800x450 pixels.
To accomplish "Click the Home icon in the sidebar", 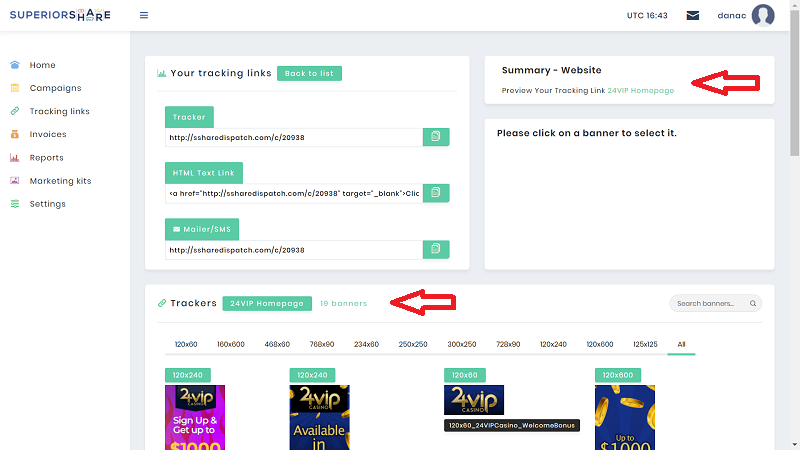I will click(x=15, y=65).
